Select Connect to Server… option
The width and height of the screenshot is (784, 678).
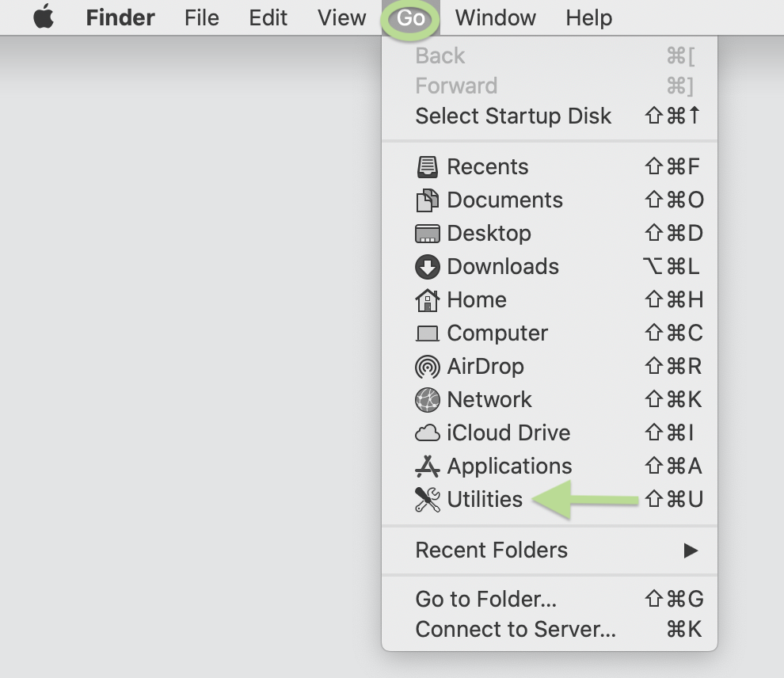tap(515, 629)
